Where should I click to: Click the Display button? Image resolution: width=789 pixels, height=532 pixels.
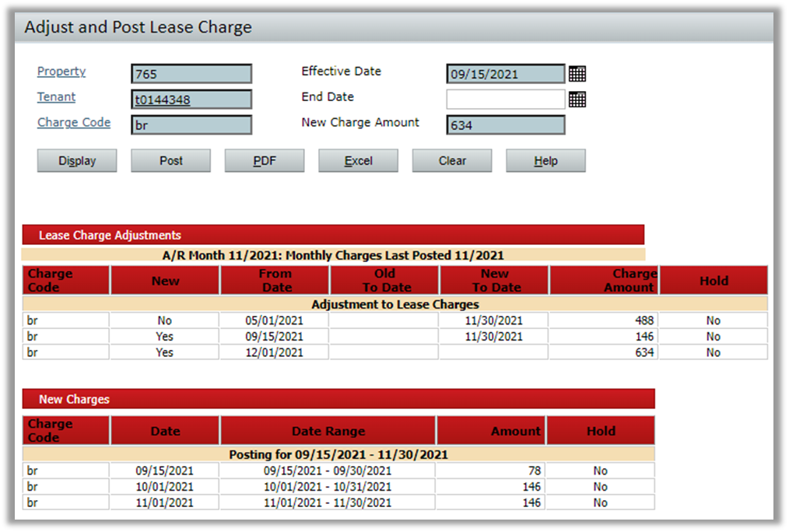click(76, 160)
